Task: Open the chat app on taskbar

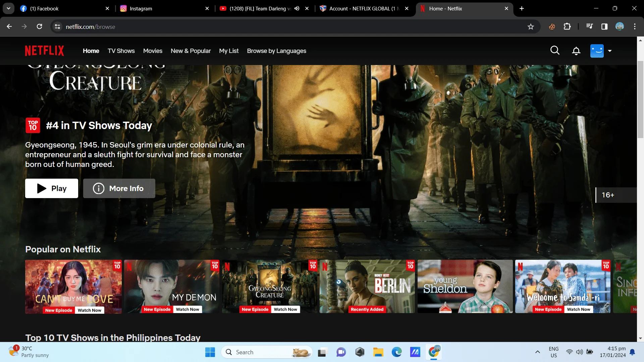Action: coord(341,352)
